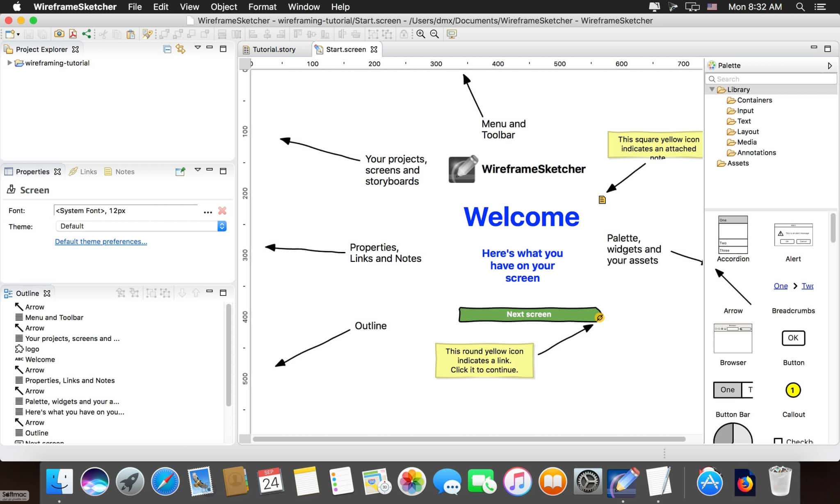
Task: Switch to the Notes tab
Action: (x=119, y=172)
